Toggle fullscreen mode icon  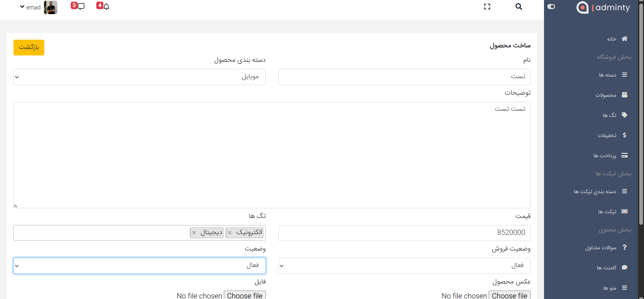[487, 7]
